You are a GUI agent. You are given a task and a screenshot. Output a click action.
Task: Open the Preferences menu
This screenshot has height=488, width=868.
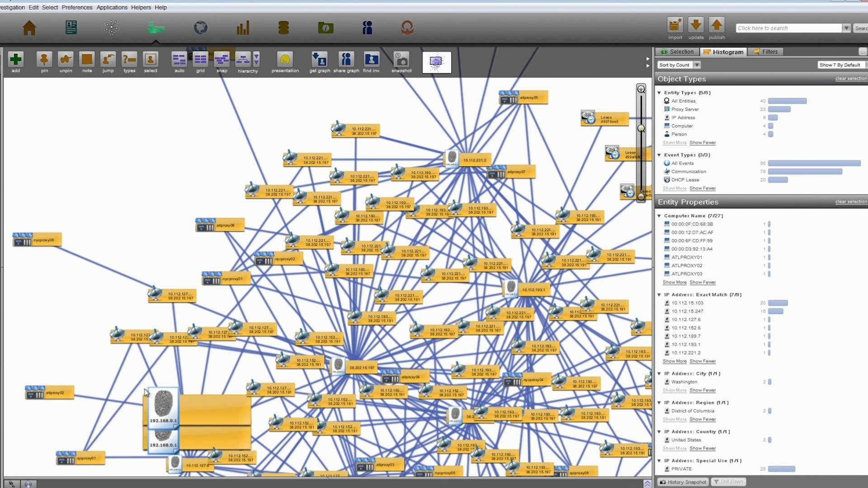[x=77, y=7]
